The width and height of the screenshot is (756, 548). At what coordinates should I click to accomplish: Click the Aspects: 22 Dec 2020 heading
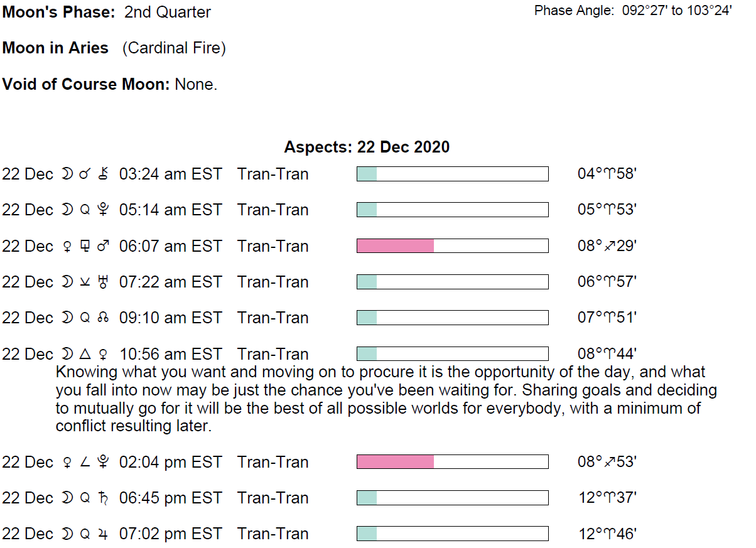(367, 148)
